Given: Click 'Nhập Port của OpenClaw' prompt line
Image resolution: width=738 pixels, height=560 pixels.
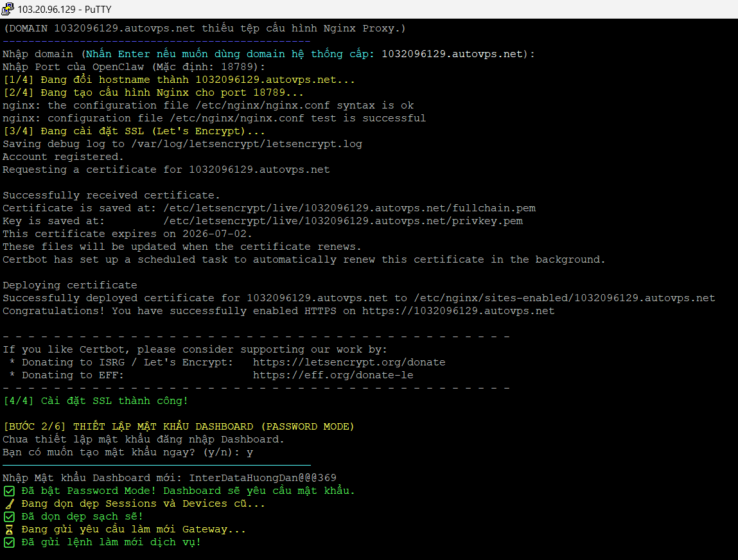Looking at the screenshot, I should [x=134, y=67].
